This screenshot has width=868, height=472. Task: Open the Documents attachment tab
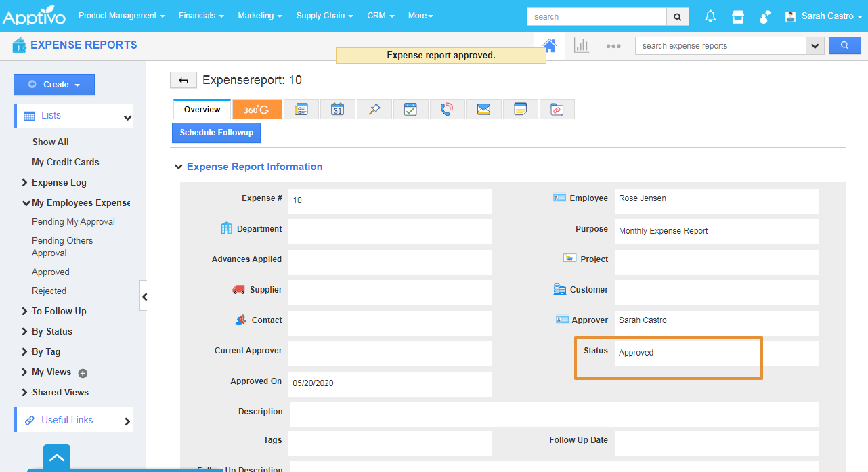click(x=557, y=109)
